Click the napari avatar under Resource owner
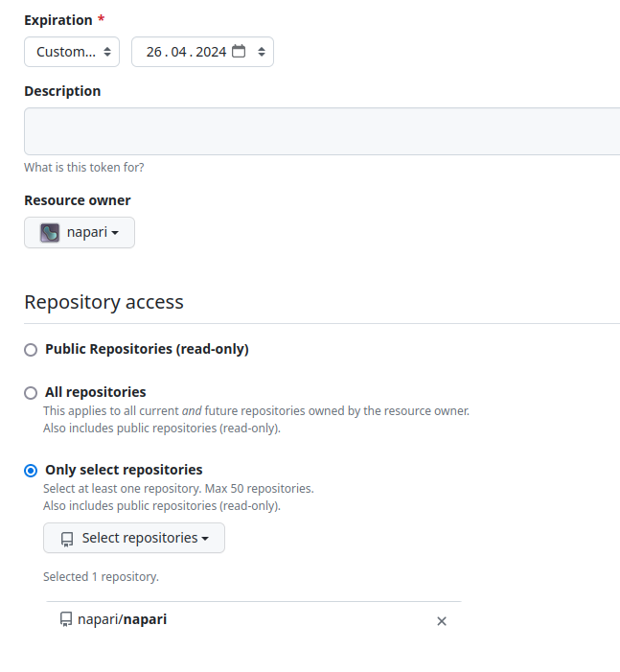The width and height of the screenshot is (620, 672). click(50, 232)
